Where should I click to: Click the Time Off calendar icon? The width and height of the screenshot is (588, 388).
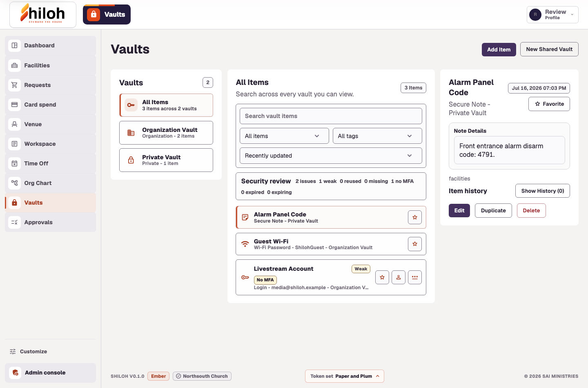[15, 163]
